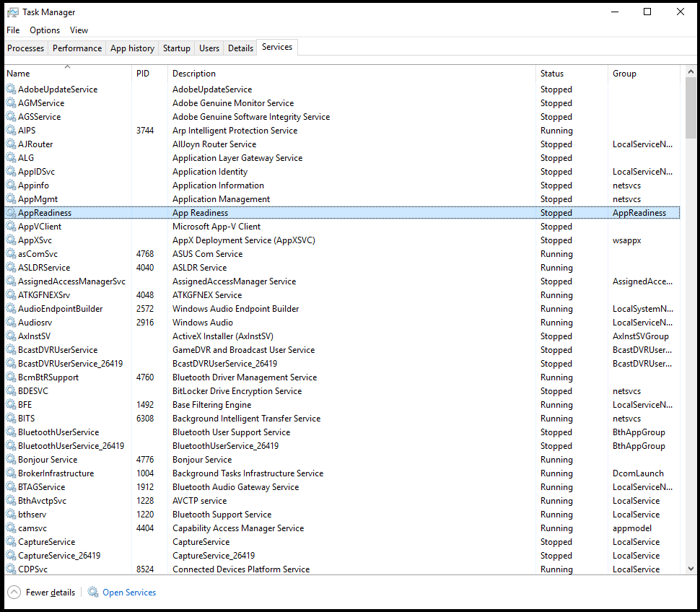Switch to the Performance tab

pos(76,48)
